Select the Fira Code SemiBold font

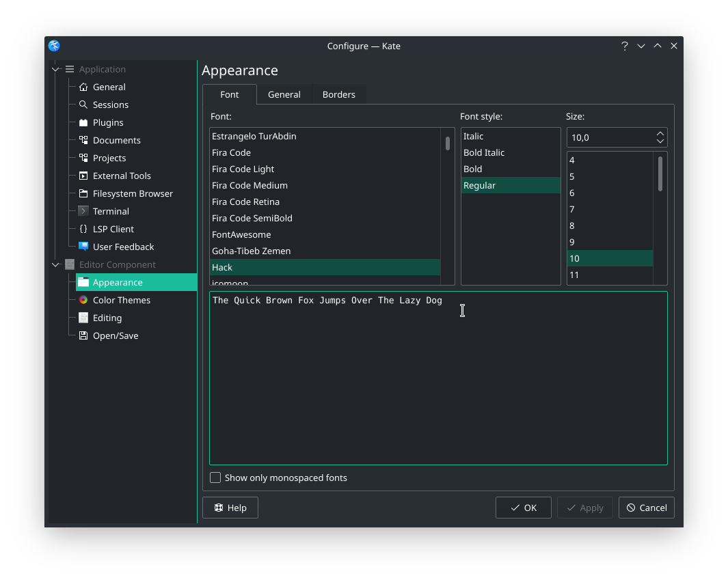[x=325, y=218]
